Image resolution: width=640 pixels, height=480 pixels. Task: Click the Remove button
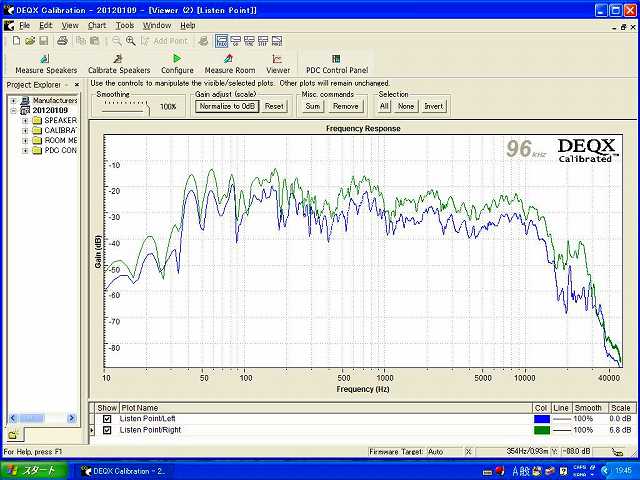[x=345, y=107]
